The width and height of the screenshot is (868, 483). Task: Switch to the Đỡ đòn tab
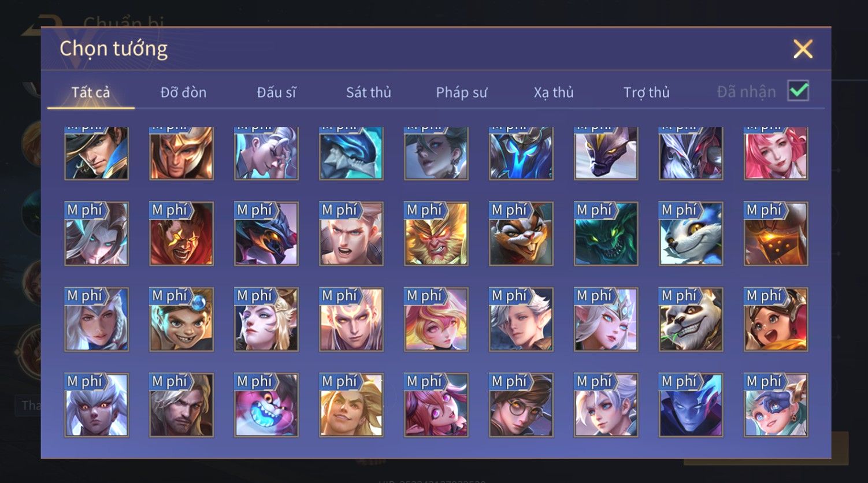click(183, 92)
